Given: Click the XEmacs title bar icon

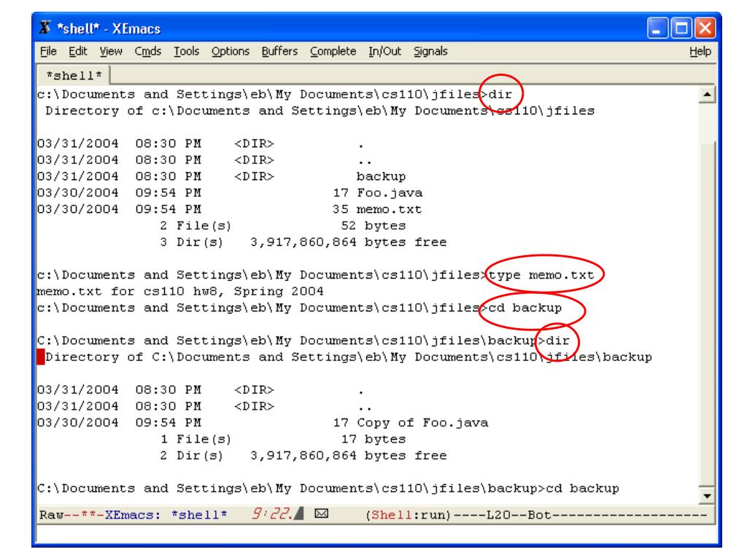Looking at the screenshot, I should tap(45, 28).
